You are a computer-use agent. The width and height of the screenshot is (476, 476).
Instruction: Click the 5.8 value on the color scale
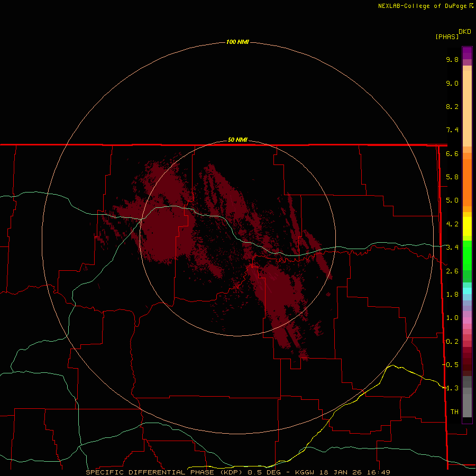click(452, 177)
